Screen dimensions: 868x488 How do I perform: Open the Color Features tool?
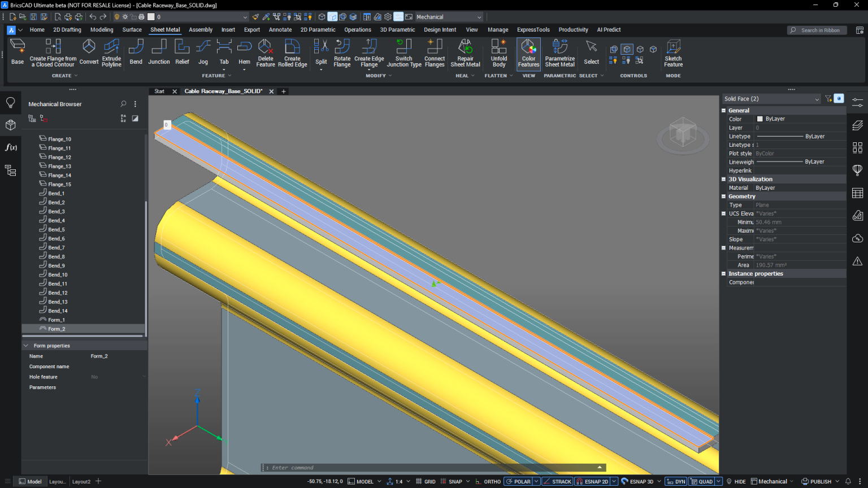(528, 54)
